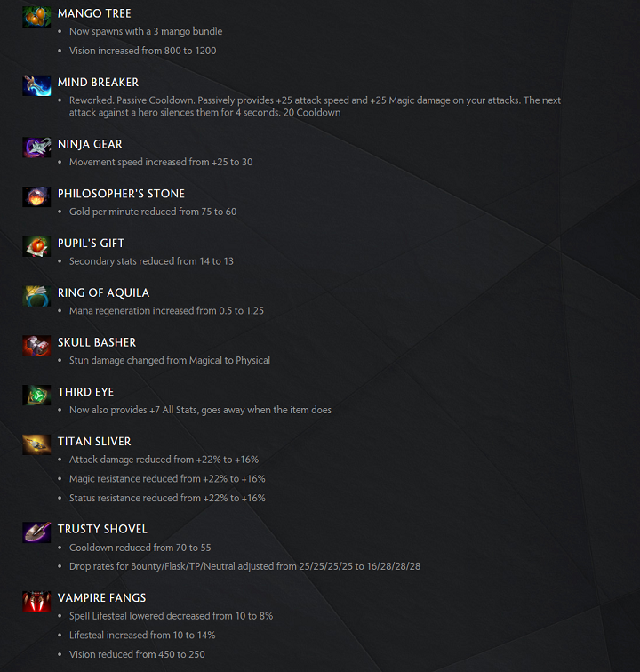Click the Mango Tree item icon
640x672 pixels.
(36, 17)
